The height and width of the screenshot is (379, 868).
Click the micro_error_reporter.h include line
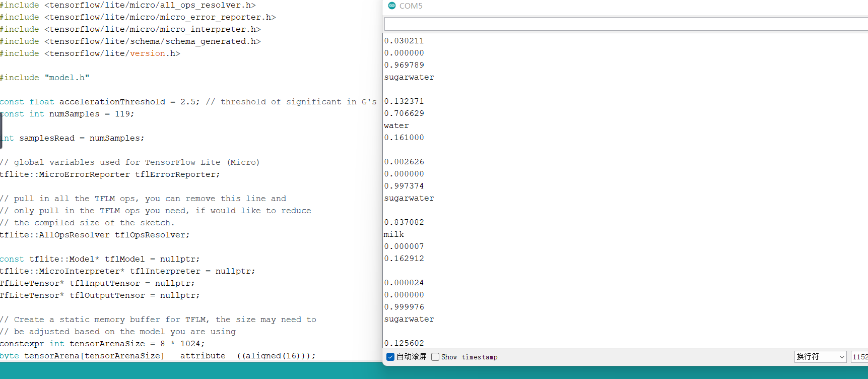[138, 17]
